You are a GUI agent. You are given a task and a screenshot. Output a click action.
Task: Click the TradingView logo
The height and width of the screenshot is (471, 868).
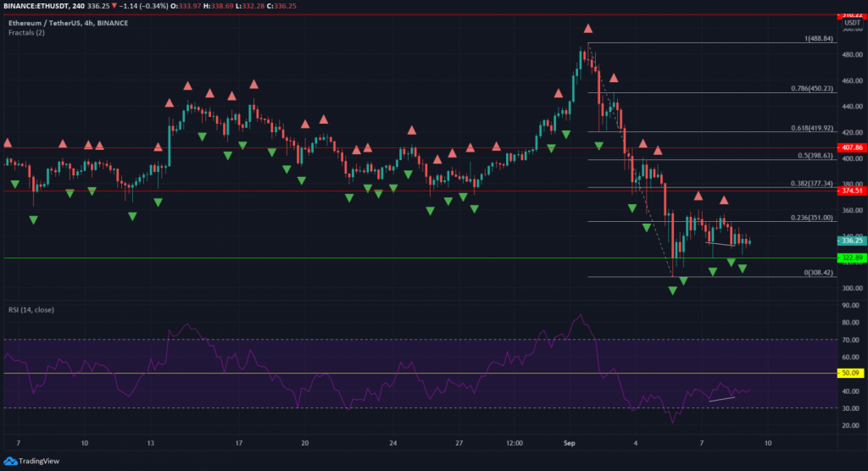31,461
